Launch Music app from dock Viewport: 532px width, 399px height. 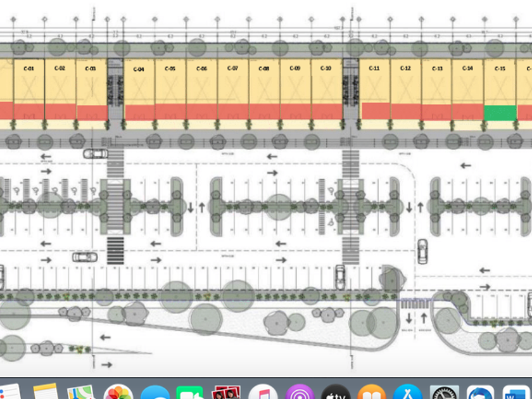(263, 392)
